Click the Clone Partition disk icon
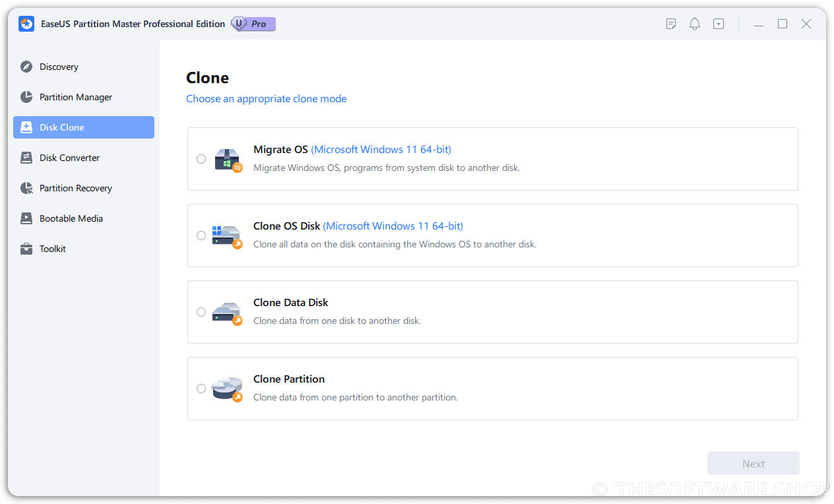This screenshot has height=504, width=834. pyautogui.click(x=228, y=389)
